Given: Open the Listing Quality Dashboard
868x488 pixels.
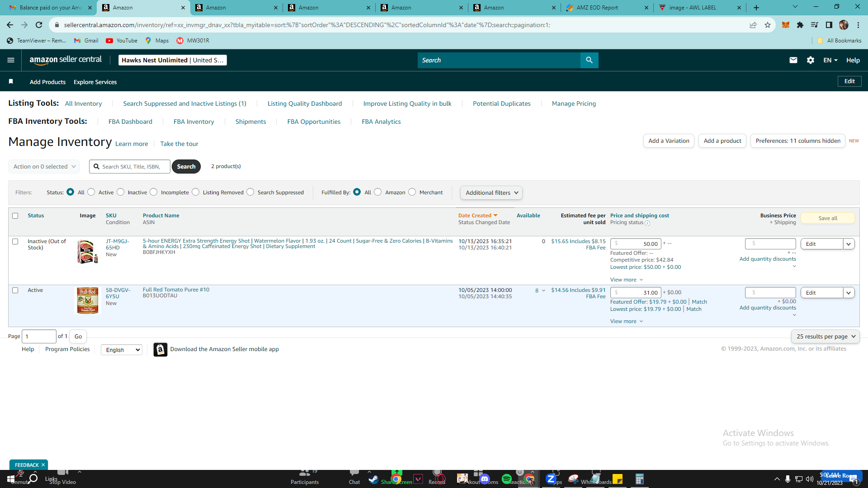Looking at the screenshot, I should coord(305,103).
